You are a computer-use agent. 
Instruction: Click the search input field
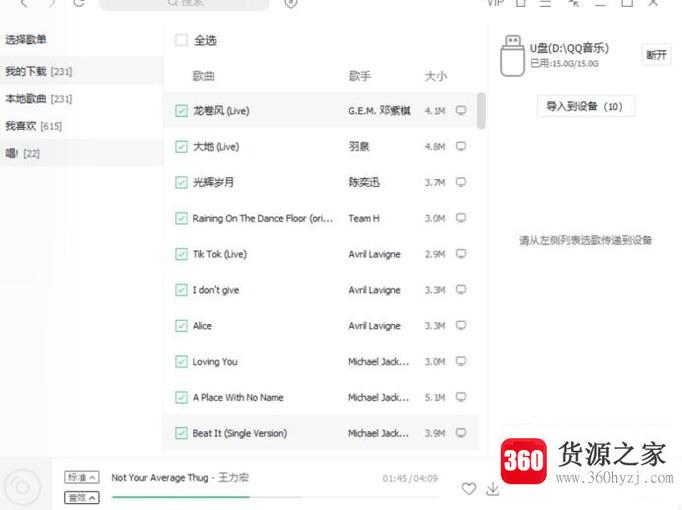[x=184, y=4]
